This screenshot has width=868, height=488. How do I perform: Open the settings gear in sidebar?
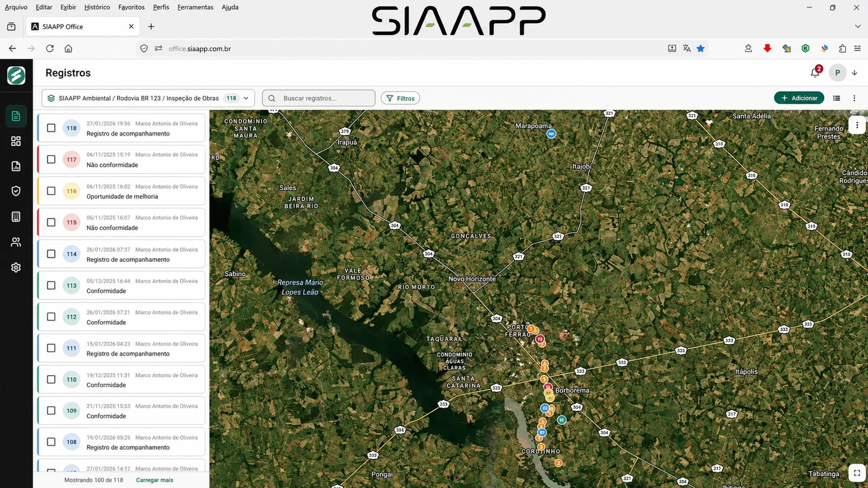click(x=16, y=268)
